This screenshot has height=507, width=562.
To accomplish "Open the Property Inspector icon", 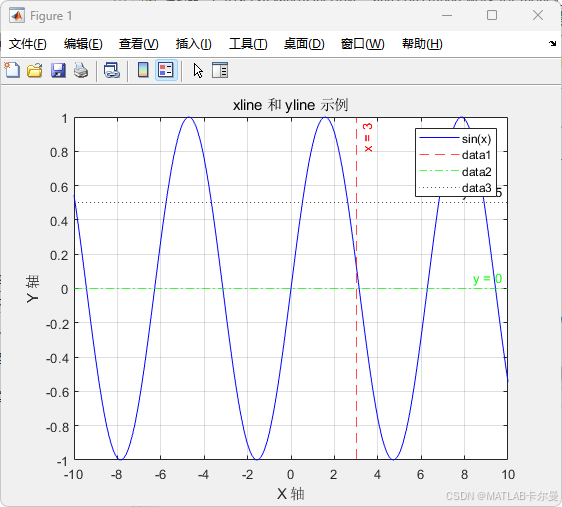I will tap(220, 70).
